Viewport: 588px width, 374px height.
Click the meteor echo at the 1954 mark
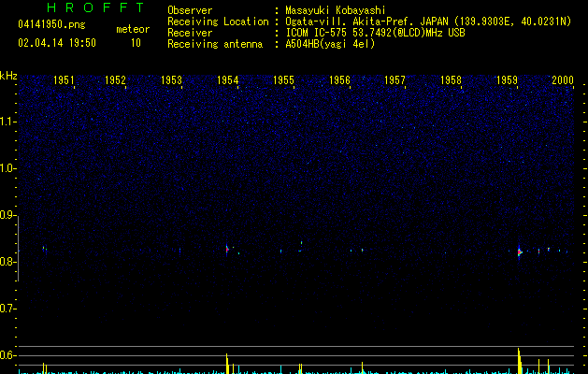coord(227,249)
